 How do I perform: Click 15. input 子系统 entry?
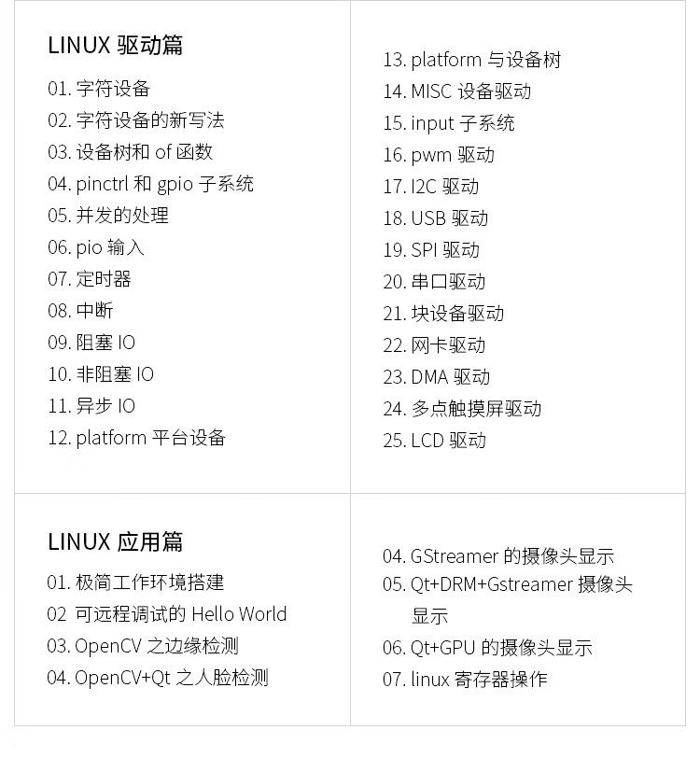[x=449, y=124]
